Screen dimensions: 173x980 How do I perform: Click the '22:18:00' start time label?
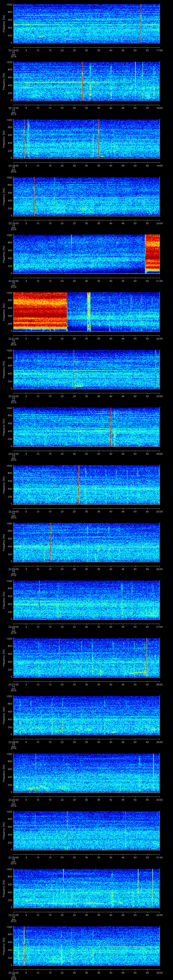(13, 166)
